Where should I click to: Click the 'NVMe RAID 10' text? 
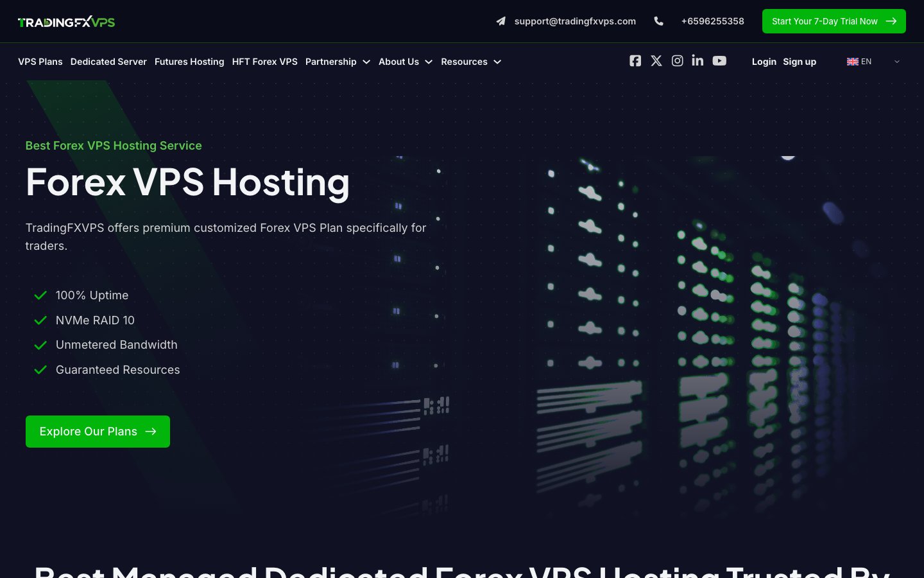[x=95, y=320]
